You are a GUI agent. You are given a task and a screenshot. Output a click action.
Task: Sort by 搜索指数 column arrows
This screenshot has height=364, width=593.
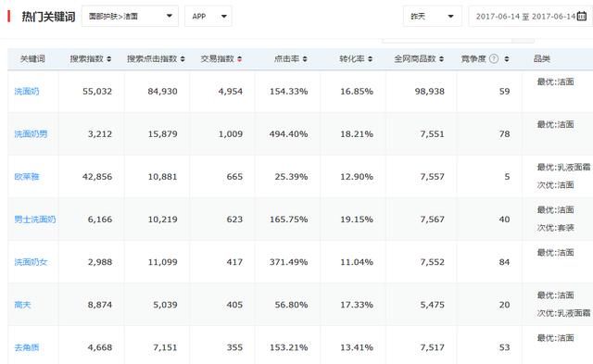[x=109, y=59]
